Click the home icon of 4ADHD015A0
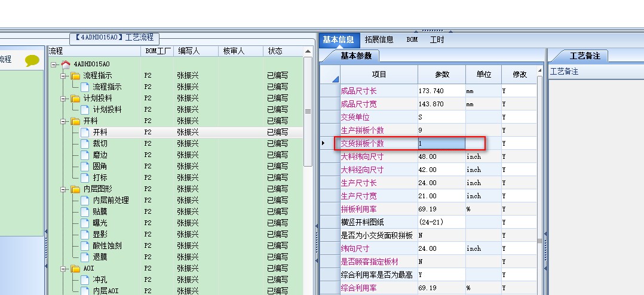Screen dimensions: 644x295 click(x=66, y=64)
